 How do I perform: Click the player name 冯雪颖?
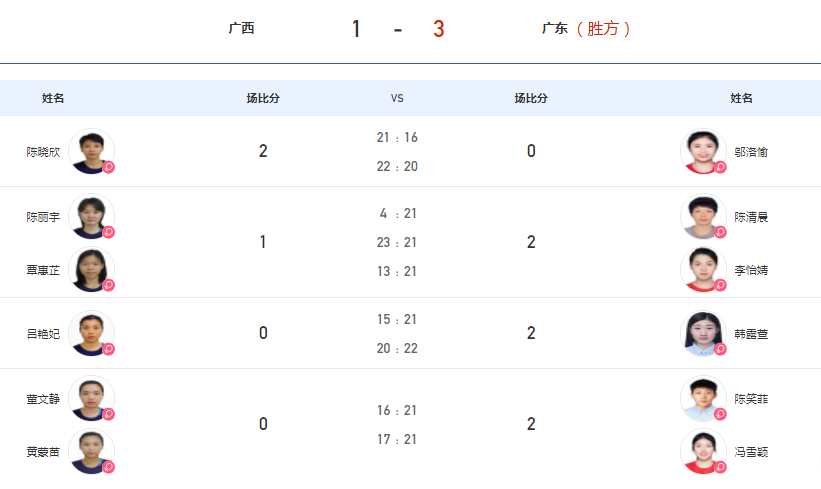coord(751,452)
